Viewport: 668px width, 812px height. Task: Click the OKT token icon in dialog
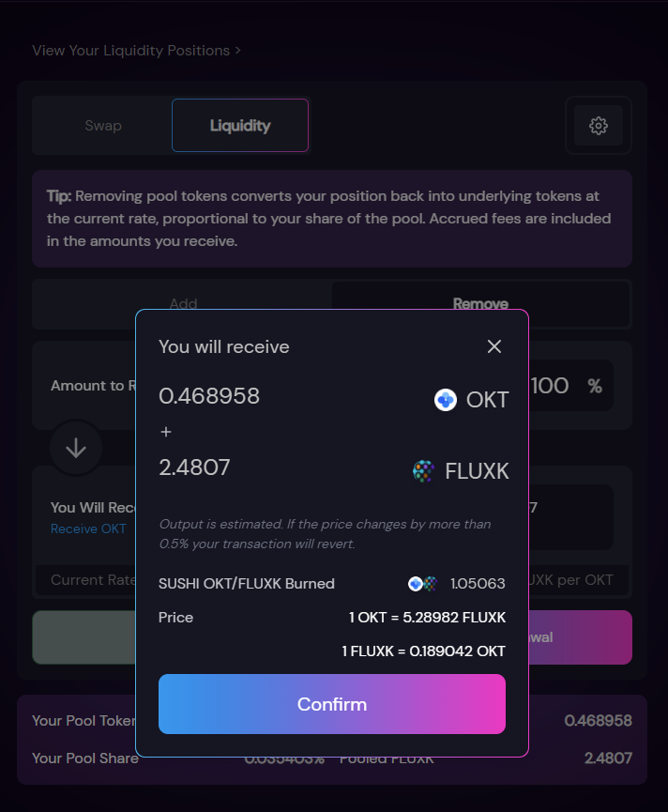(445, 400)
